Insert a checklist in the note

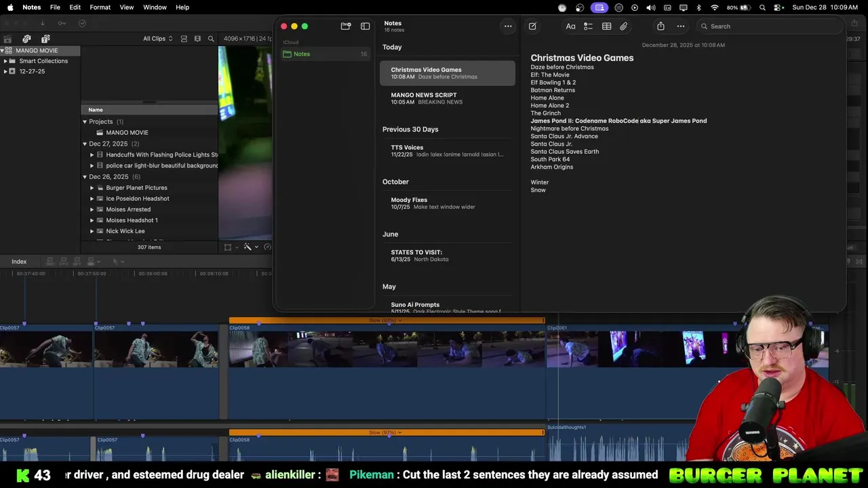pyautogui.click(x=588, y=26)
